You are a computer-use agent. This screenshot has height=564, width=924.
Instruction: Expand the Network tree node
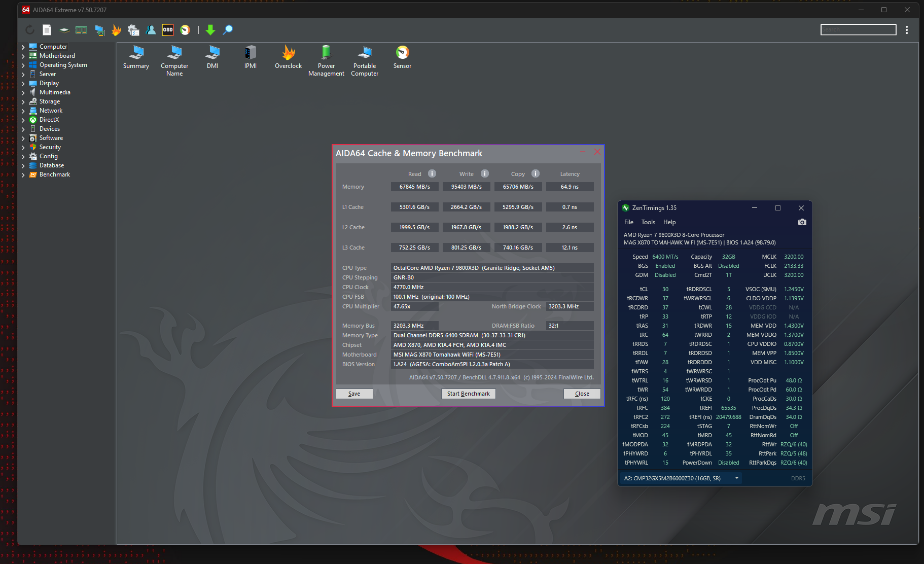[x=23, y=111]
